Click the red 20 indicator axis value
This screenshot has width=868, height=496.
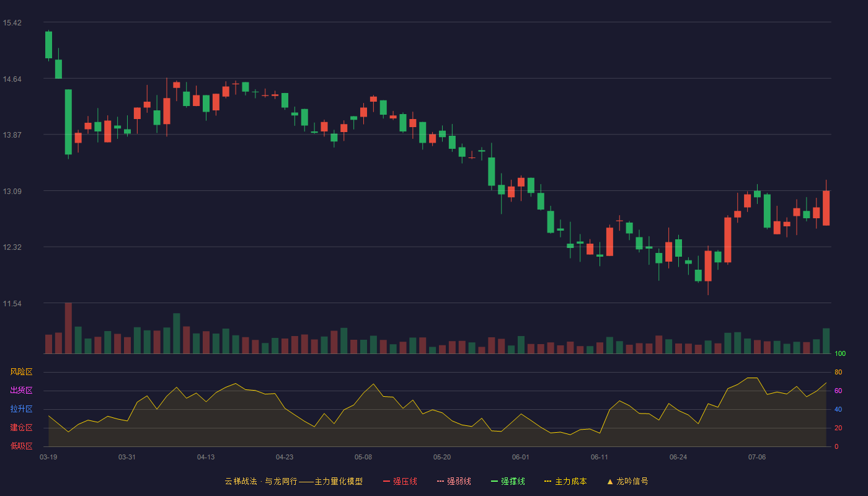tap(838, 428)
